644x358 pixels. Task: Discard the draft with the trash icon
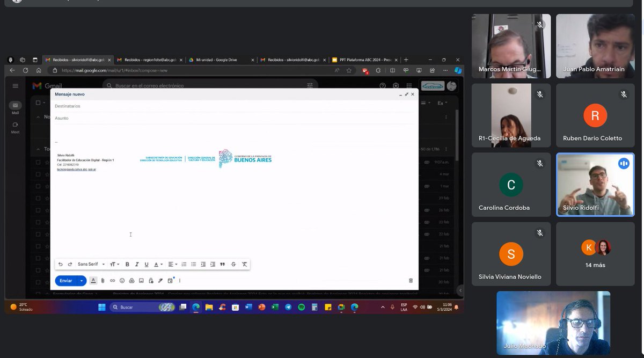point(411,280)
